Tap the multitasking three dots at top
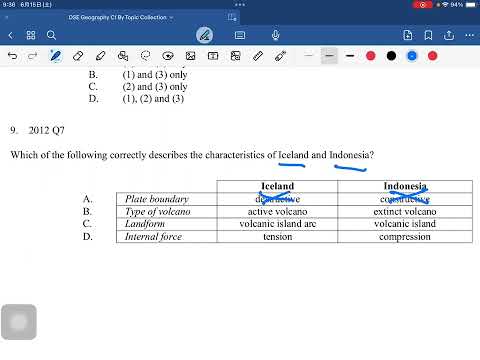Screen dimensions: 480x360 click(240, 5)
